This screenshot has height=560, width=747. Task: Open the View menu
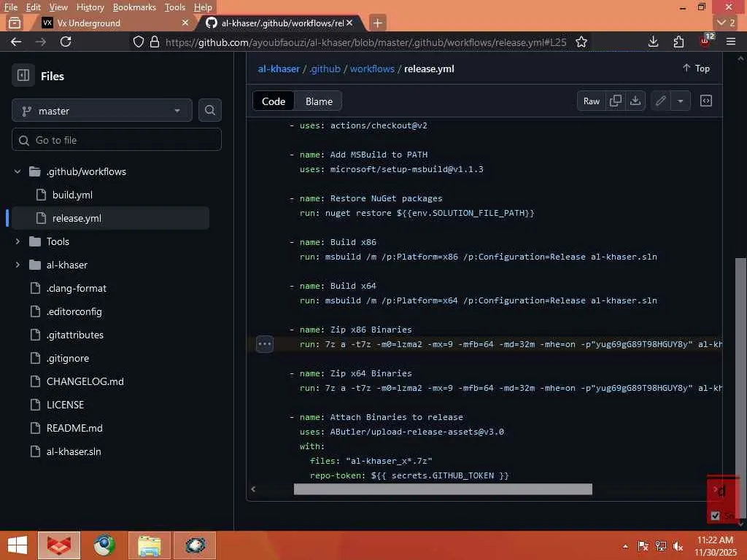point(58,7)
